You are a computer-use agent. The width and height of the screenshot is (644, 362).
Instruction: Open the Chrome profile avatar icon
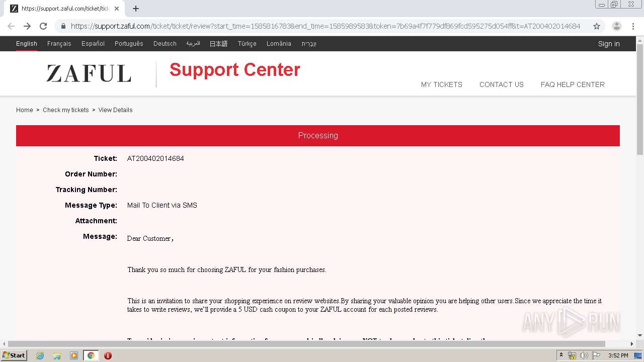[x=617, y=26]
